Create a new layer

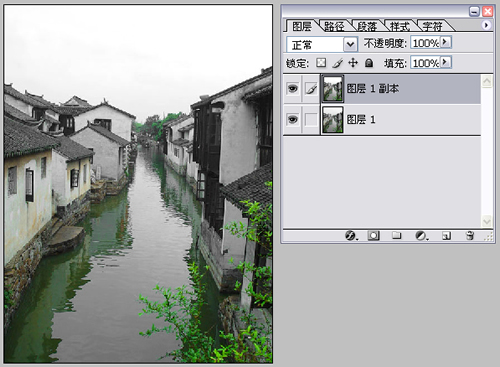click(x=446, y=236)
